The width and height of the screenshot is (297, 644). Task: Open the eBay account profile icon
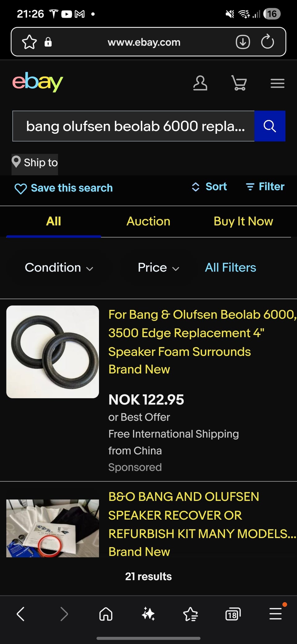point(200,83)
